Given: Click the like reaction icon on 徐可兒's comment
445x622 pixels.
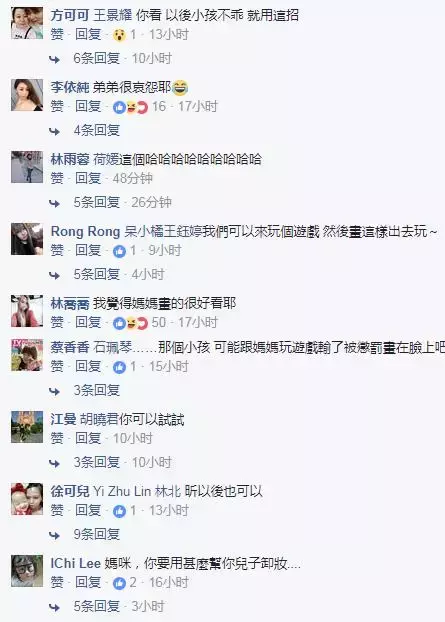Looking at the screenshot, I should [119, 511].
